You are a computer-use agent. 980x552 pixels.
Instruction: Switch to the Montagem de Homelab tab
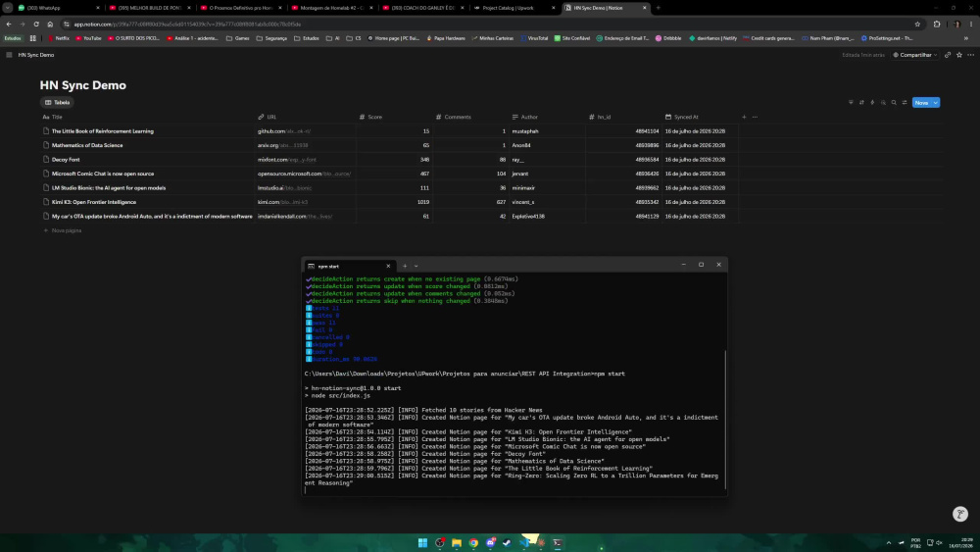pos(331,8)
